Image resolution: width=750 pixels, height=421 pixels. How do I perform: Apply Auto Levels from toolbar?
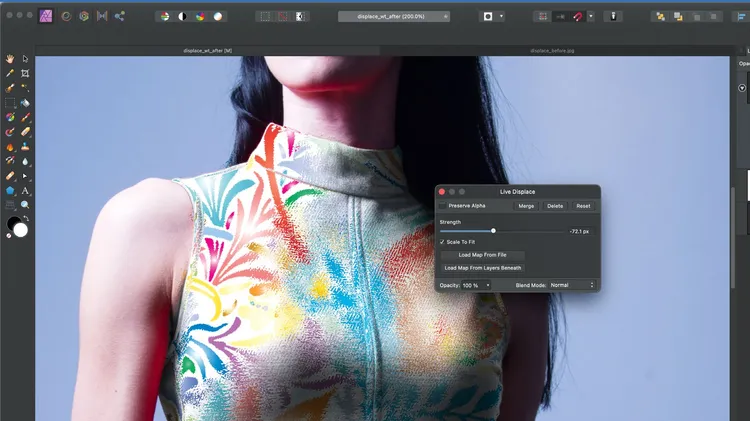(165, 16)
